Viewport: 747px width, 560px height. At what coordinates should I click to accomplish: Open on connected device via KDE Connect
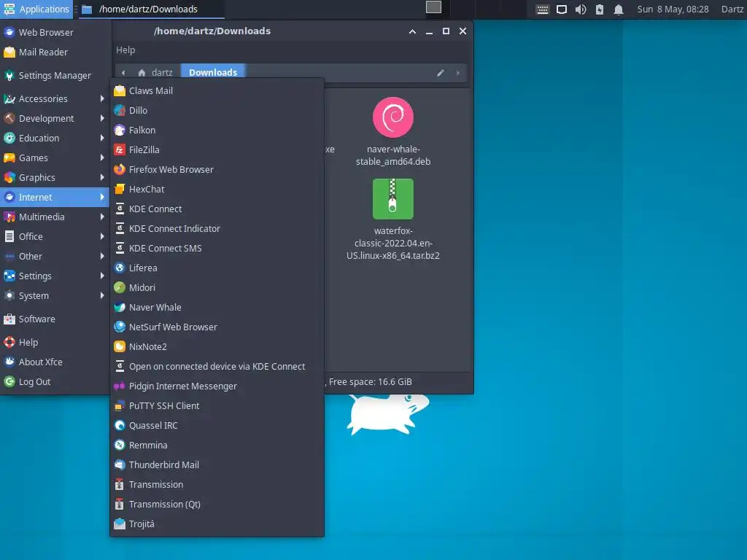coord(217,366)
